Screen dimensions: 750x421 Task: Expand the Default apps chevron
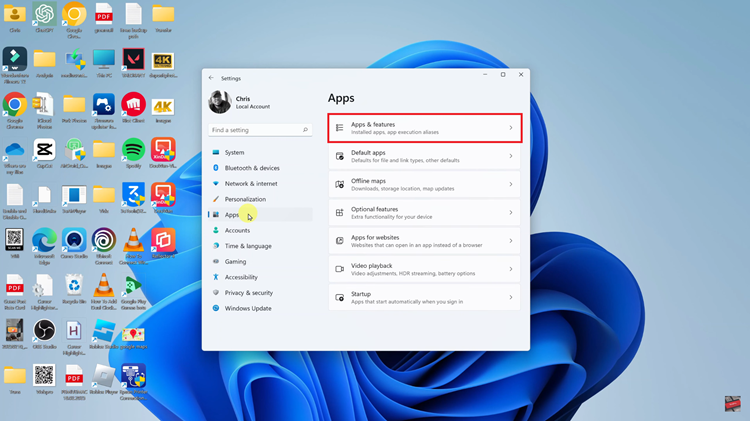click(510, 156)
